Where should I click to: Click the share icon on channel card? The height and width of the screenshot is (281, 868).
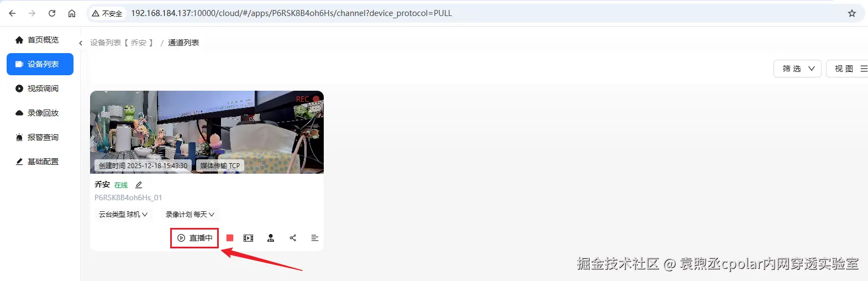(293, 238)
